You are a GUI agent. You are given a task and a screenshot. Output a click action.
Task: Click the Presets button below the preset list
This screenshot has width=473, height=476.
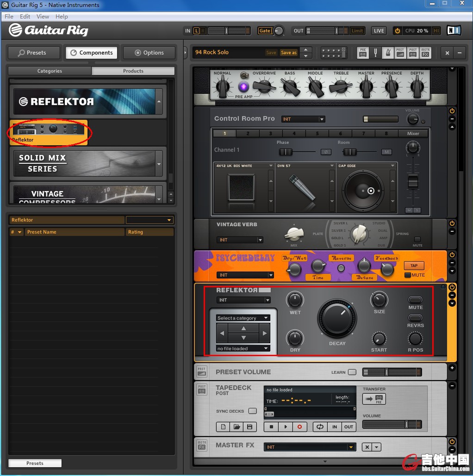click(35, 463)
